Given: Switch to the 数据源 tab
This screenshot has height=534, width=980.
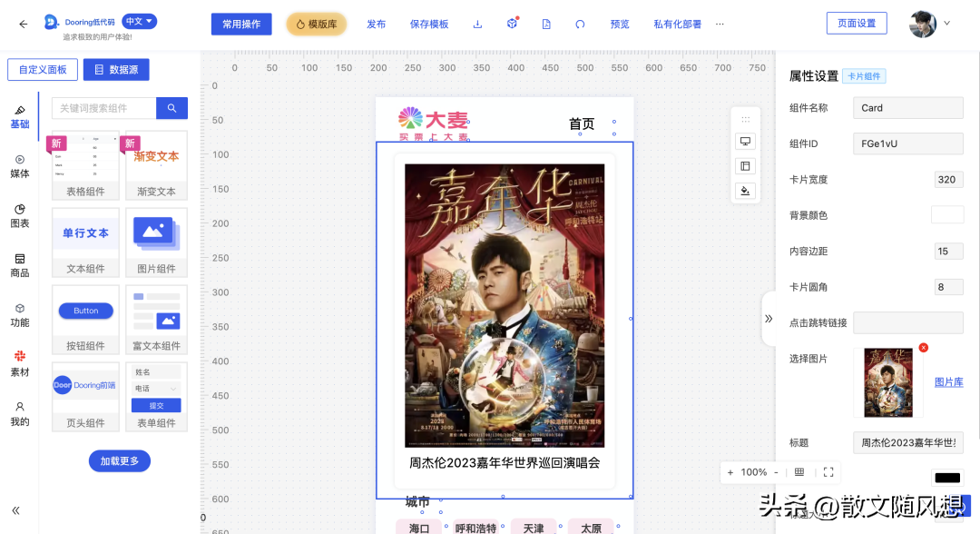Looking at the screenshot, I should [x=116, y=69].
